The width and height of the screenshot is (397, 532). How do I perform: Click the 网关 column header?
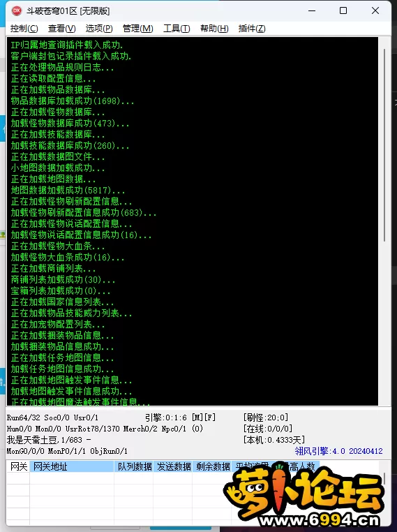click(18, 466)
